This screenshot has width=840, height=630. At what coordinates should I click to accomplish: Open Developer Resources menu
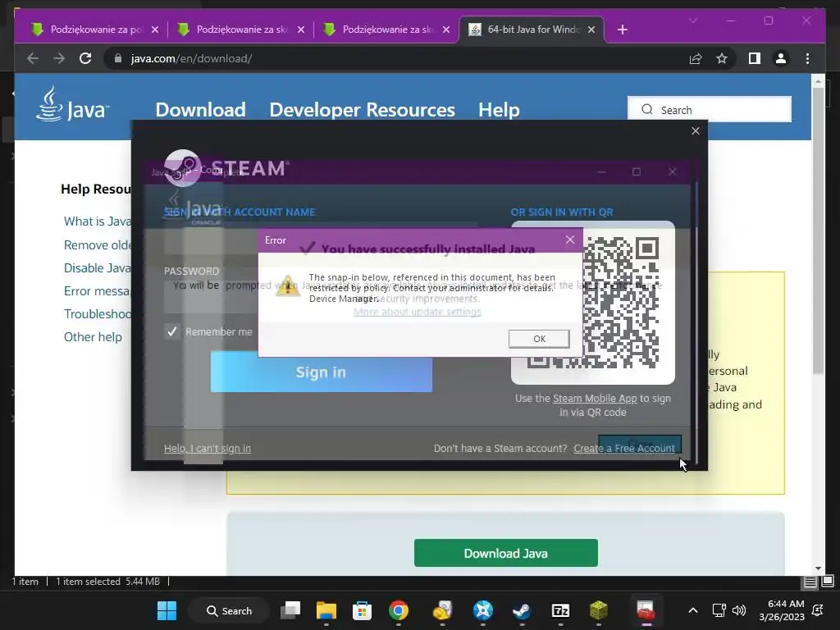pos(362,110)
